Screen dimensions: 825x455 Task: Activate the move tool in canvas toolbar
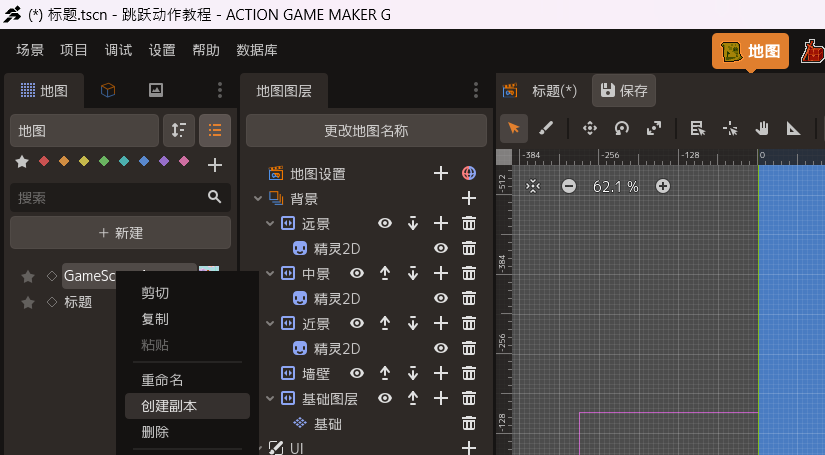click(x=590, y=128)
